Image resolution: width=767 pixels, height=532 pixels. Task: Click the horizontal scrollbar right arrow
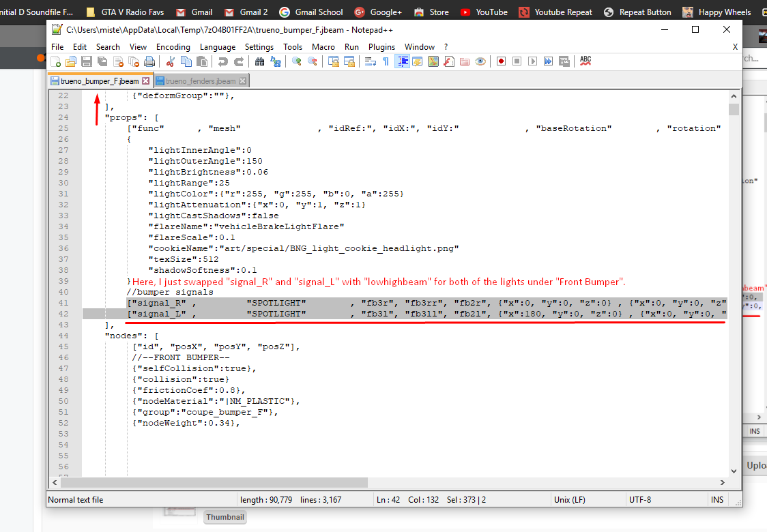(x=723, y=483)
